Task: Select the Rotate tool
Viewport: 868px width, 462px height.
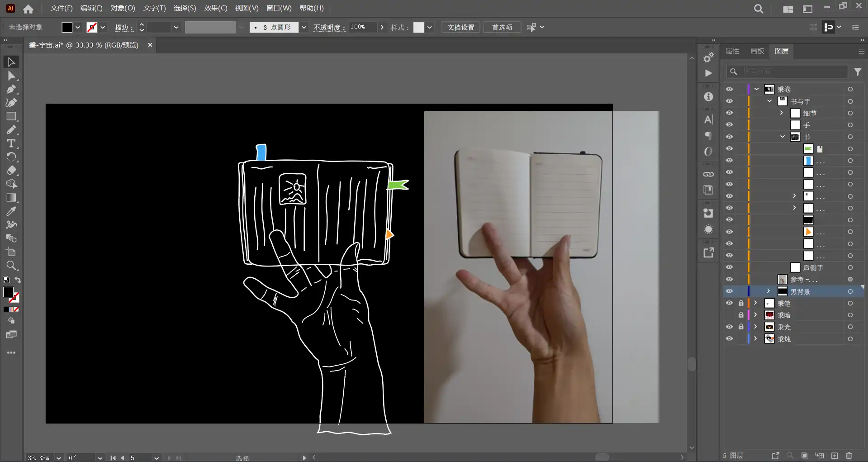Action: (11, 157)
